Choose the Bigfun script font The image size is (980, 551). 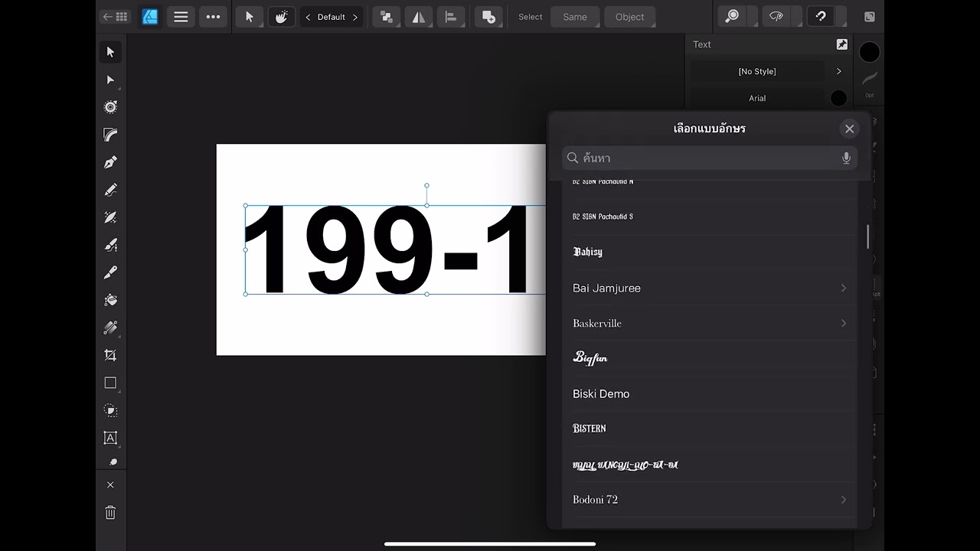[710, 358]
